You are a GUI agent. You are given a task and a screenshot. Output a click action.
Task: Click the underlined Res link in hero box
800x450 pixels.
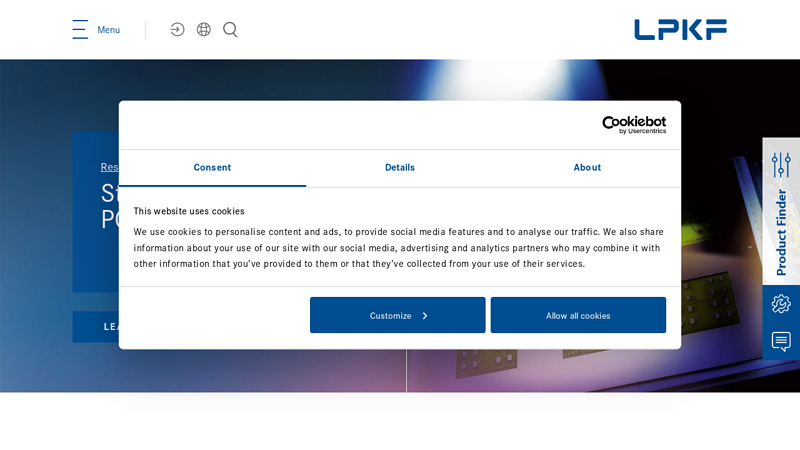coord(109,167)
